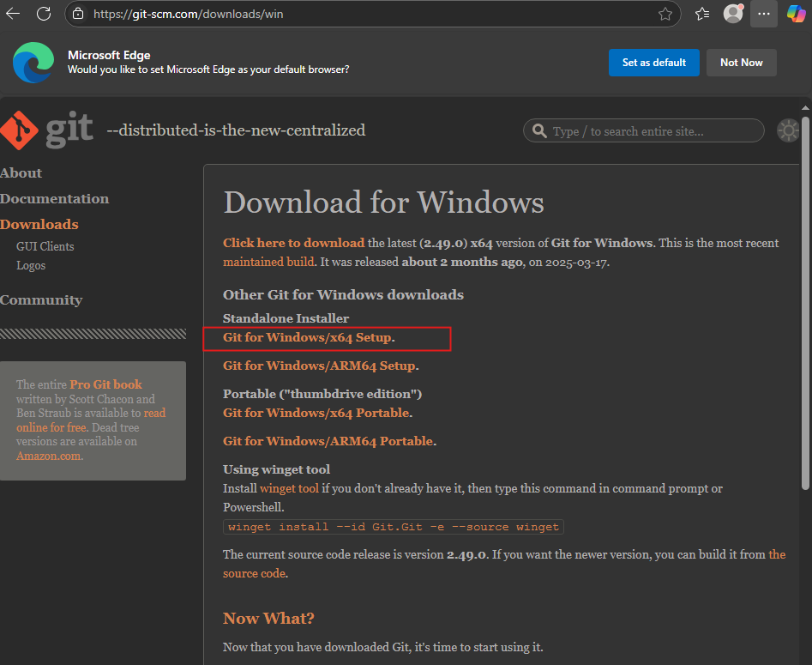
Task: Open the 'maintained build' link
Action: [268, 262]
